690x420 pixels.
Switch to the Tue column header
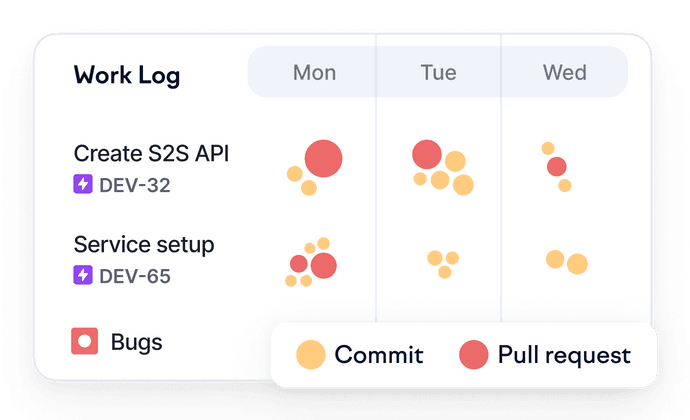coord(438,73)
